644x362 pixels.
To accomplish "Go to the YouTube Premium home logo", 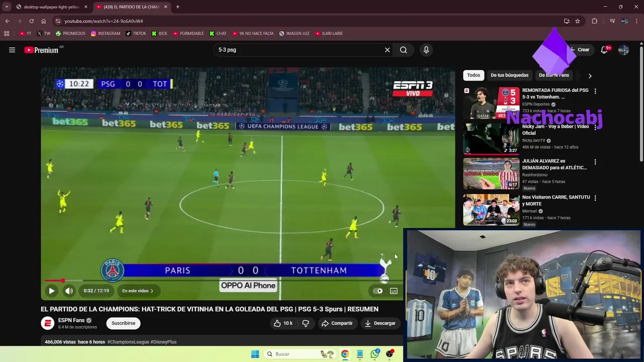I will (42, 50).
